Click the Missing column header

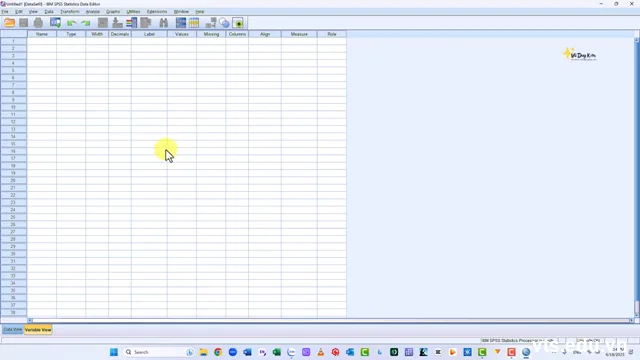tap(211, 34)
